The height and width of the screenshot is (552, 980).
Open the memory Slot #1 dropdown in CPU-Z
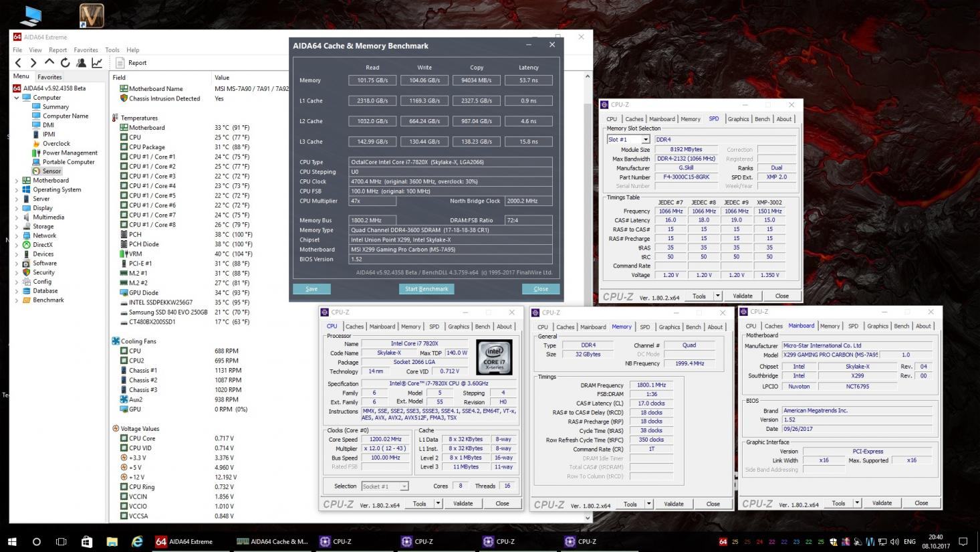coord(646,140)
